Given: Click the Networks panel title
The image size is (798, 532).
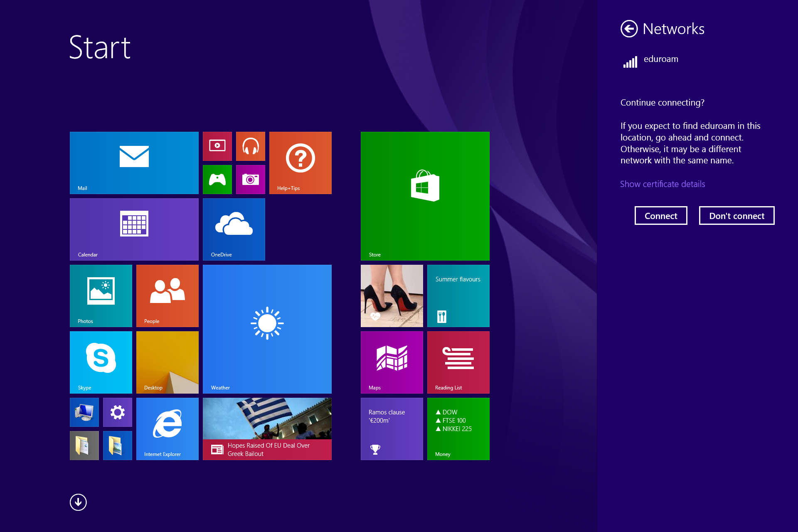Looking at the screenshot, I should tap(673, 29).
